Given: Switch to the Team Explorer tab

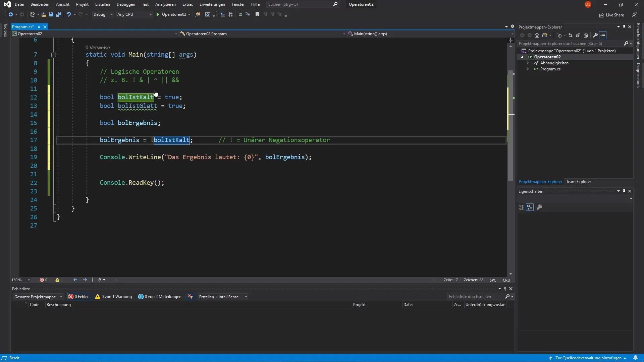Looking at the screenshot, I should point(579,182).
